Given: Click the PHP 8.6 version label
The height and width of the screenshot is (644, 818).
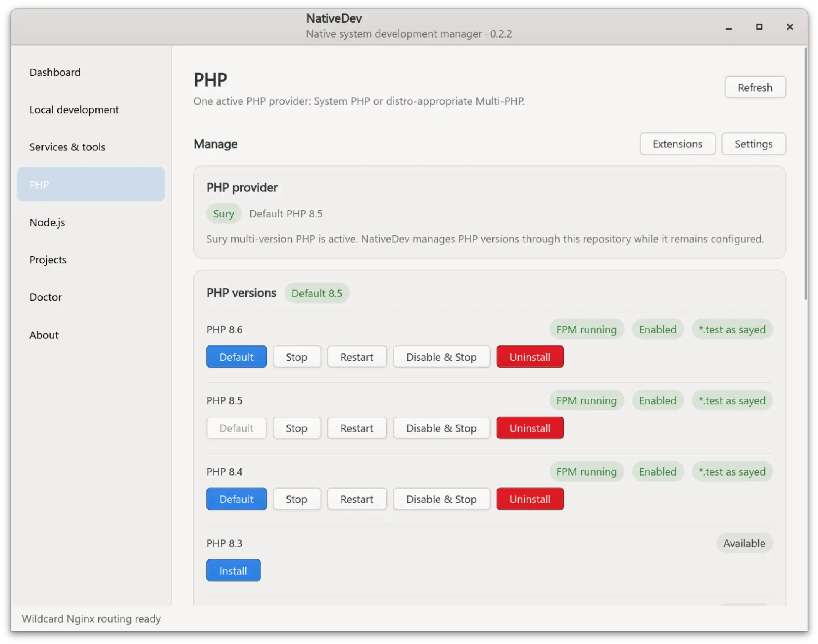Looking at the screenshot, I should 224,330.
